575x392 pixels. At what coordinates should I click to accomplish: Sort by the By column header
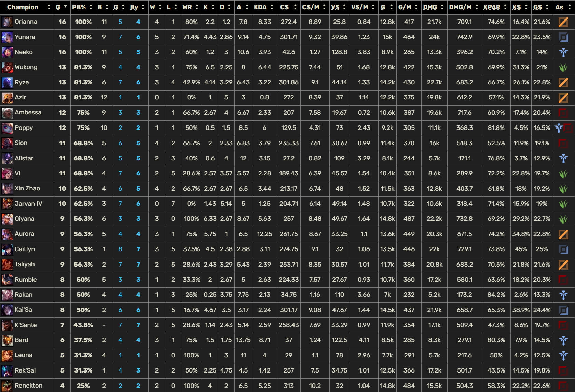pos(138,7)
